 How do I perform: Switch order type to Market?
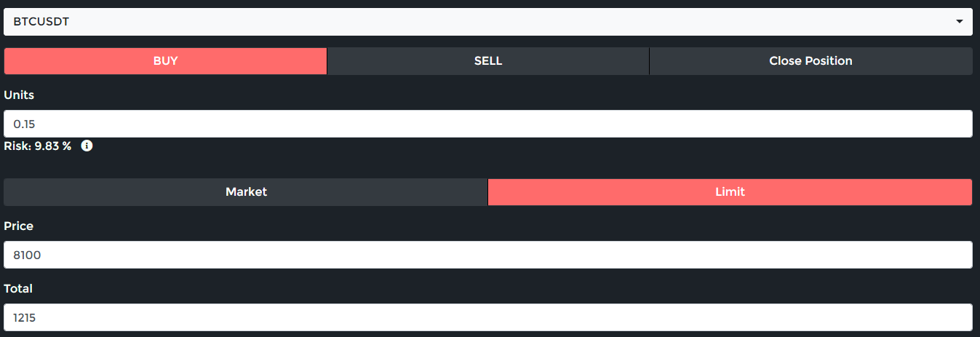[246, 192]
